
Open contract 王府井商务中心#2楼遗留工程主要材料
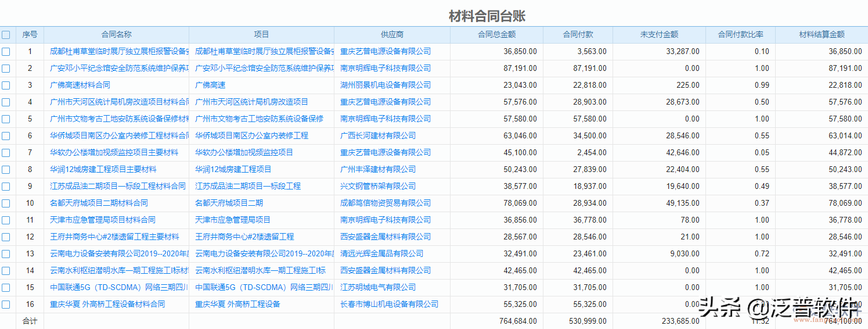[x=115, y=237]
